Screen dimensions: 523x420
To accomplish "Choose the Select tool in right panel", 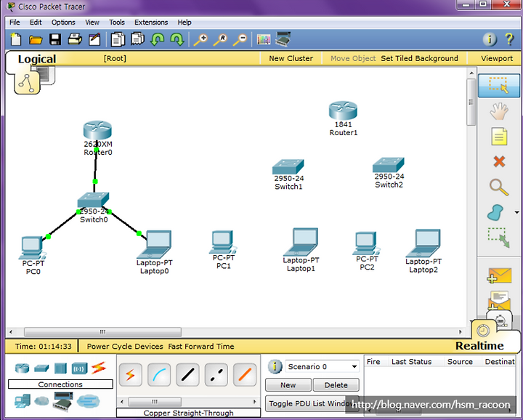I will point(498,86).
